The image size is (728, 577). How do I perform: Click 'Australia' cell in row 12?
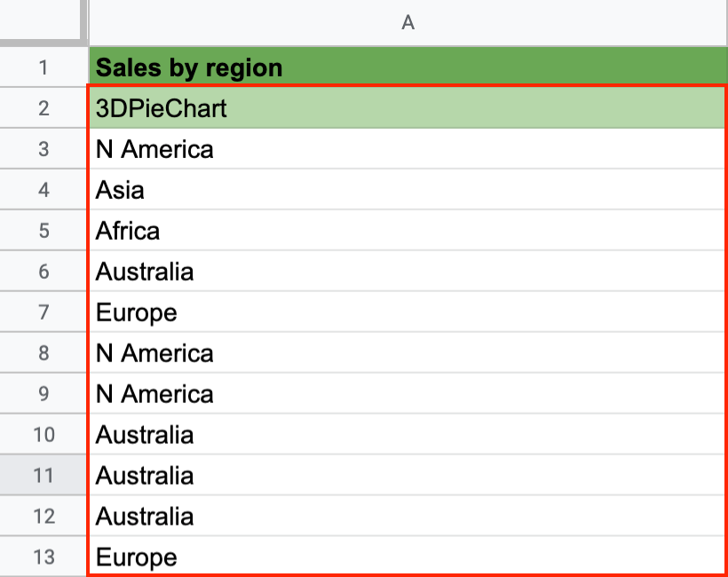click(x=408, y=516)
